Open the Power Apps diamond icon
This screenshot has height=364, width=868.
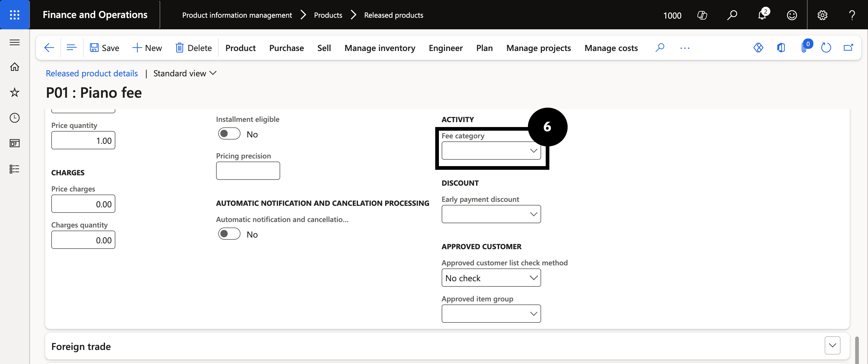[758, 48]
